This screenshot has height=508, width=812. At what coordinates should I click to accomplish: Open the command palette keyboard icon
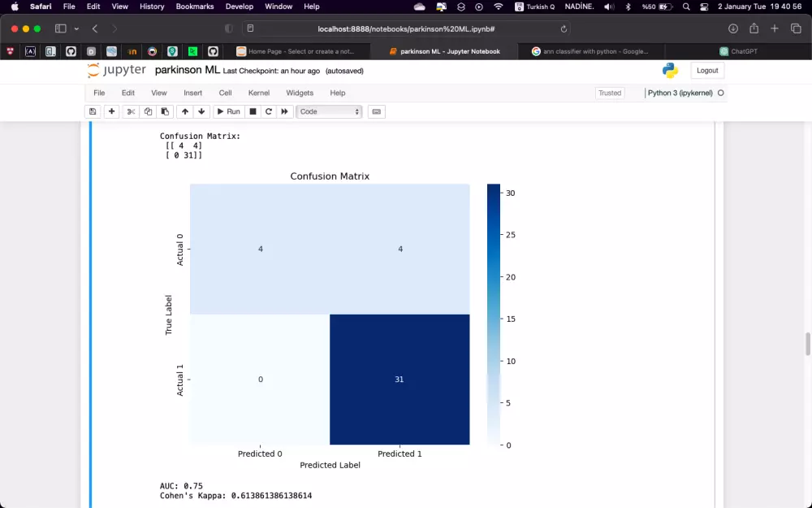pyautogui.click(x=377, y=111)
